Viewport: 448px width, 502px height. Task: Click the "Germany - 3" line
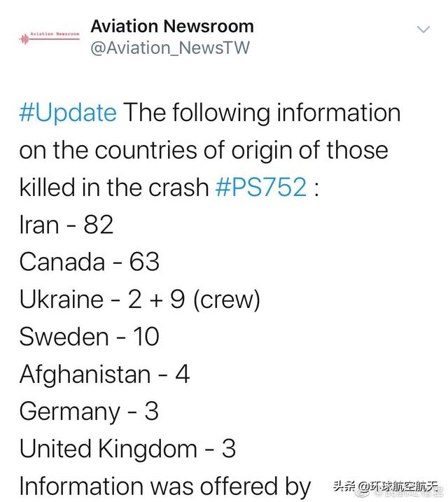[x=89, y=412]
